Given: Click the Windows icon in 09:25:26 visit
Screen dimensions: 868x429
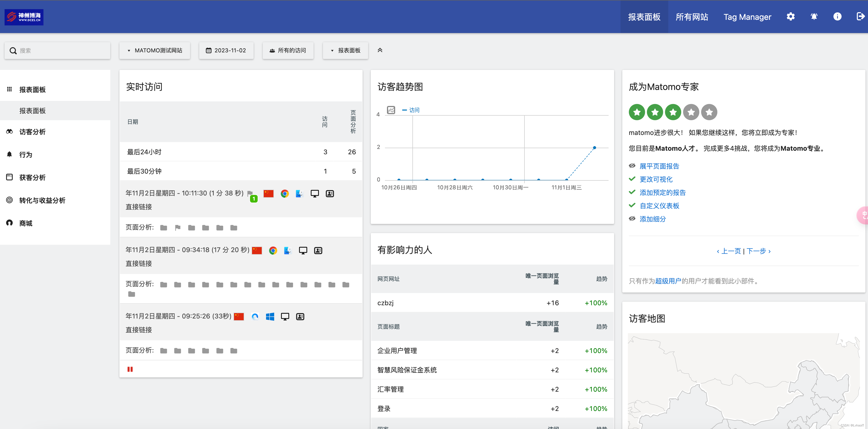Looking at the screenshot, I should click(270, 316).
